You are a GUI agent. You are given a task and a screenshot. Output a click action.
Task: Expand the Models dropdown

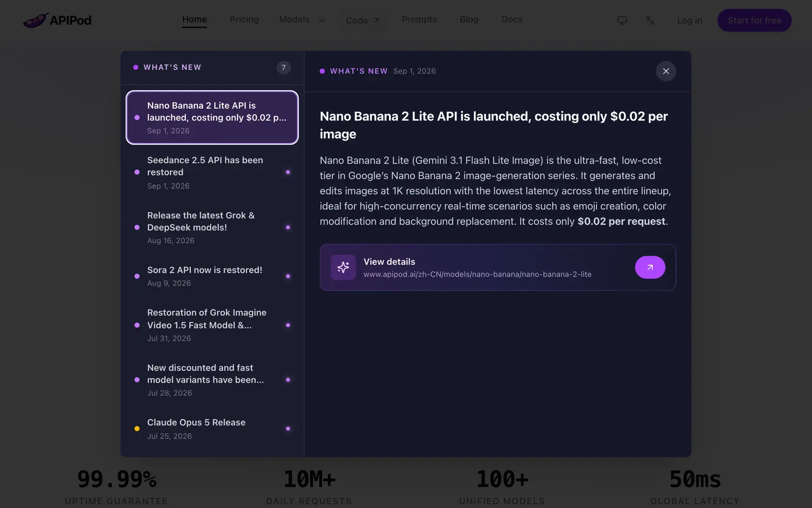point(302,19)
